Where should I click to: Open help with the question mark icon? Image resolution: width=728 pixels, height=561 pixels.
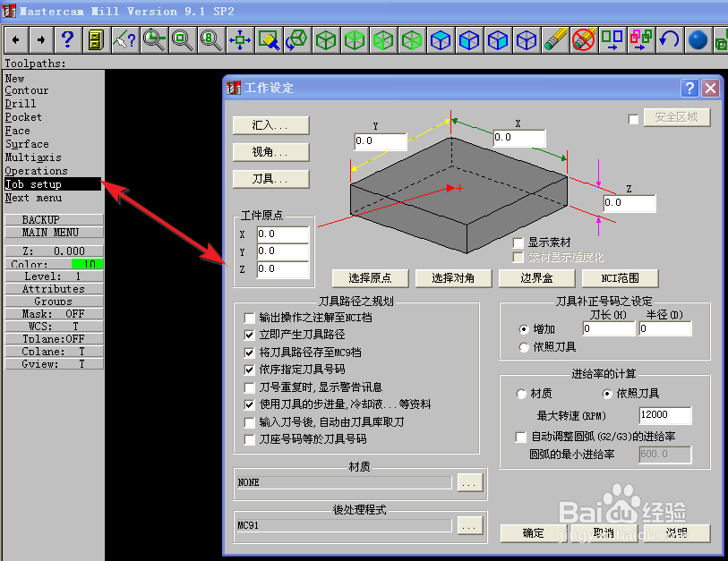click(67, 40)
